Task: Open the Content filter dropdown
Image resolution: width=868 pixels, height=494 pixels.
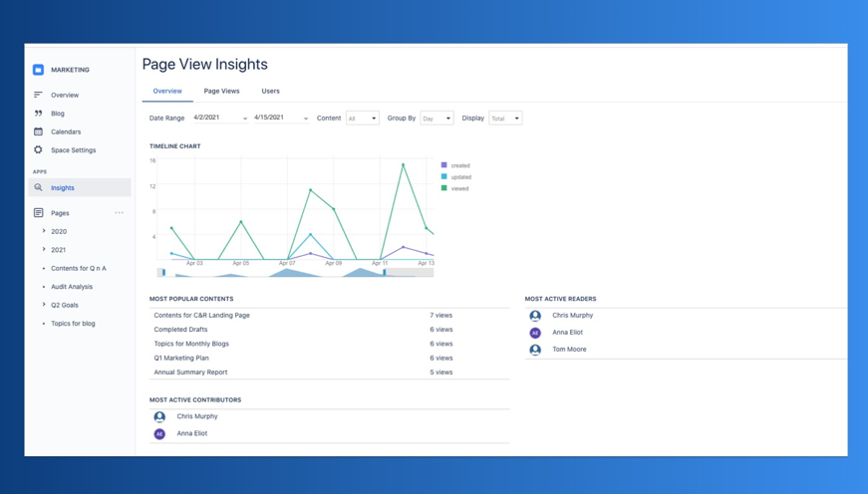Action: pos(362,119)
